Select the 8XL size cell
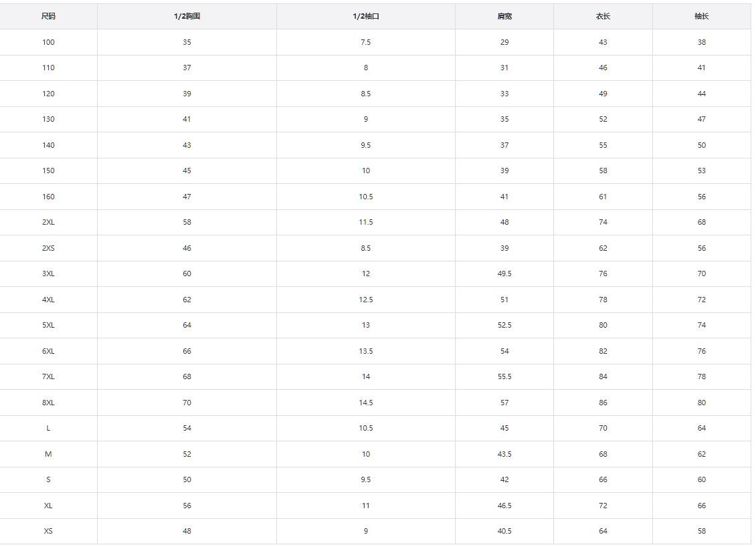This screenshot has width=756, height=547. coord(48,403)
